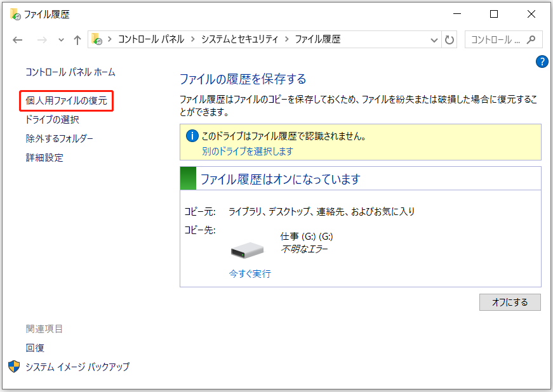The width and height of the screenshot is (553, 392).
Task: Minimize the ファイル履歴 window
Action: coord(457,14)
